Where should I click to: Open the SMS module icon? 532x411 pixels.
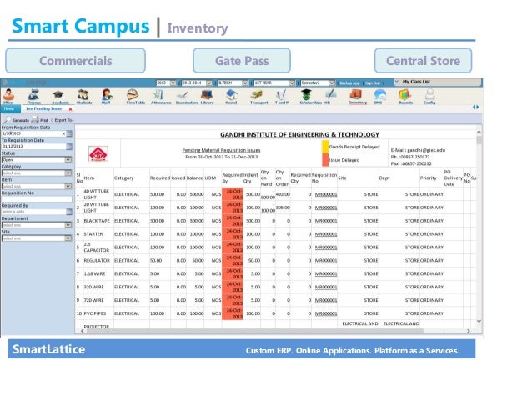[379, 96]
